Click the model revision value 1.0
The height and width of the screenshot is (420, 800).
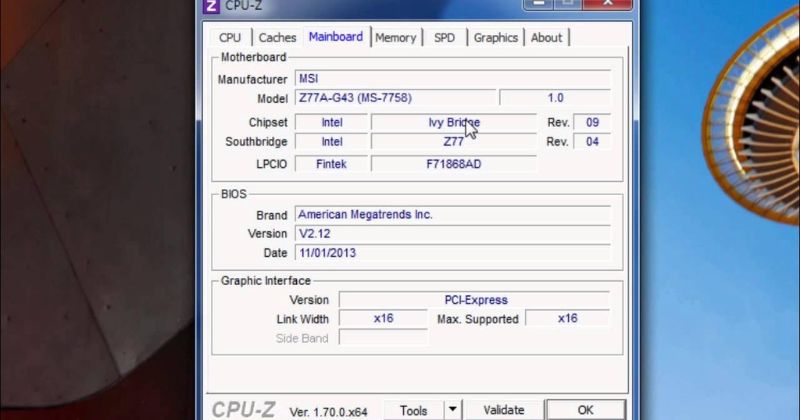[x=555, y=97]
